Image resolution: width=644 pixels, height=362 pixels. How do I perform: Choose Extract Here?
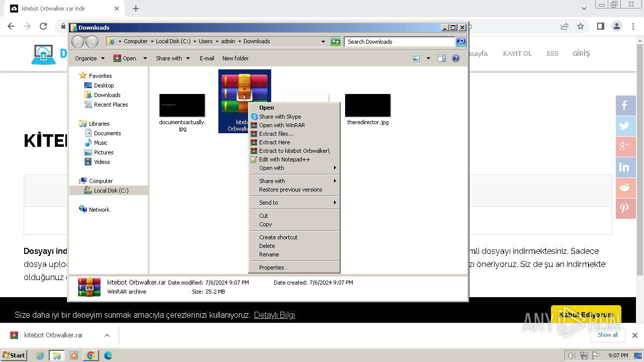(x=295, y=142)
